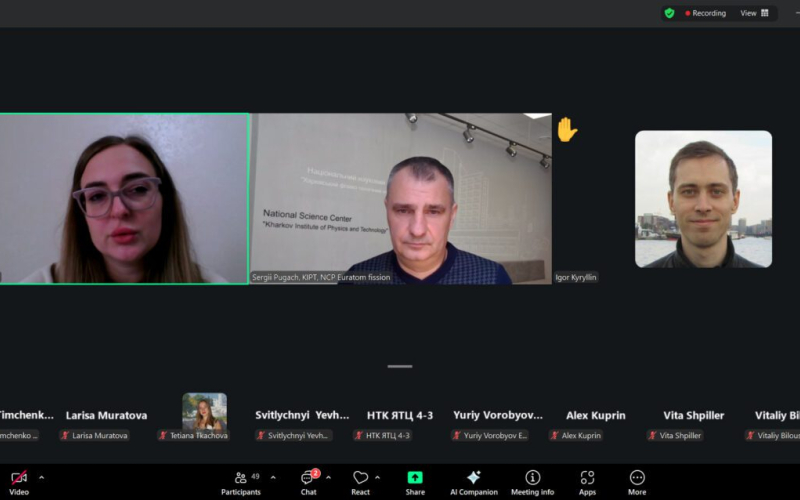Image resolution: width=800 pixels, height=500 pixels.
Task: Select Igor Kyryllin's profile picture tile
Action: [x=703, y=199]
